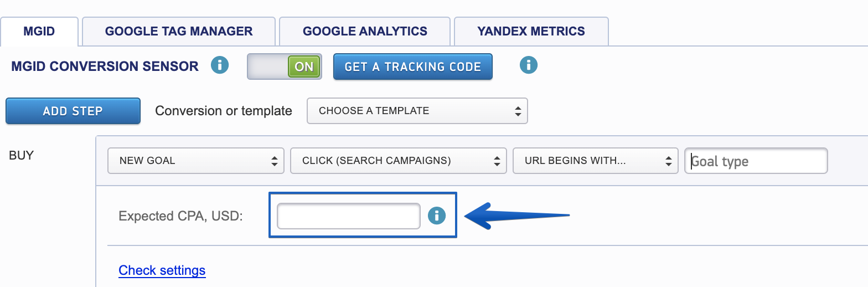Click the Expected CPA USD input box

[x=349, y=216]
